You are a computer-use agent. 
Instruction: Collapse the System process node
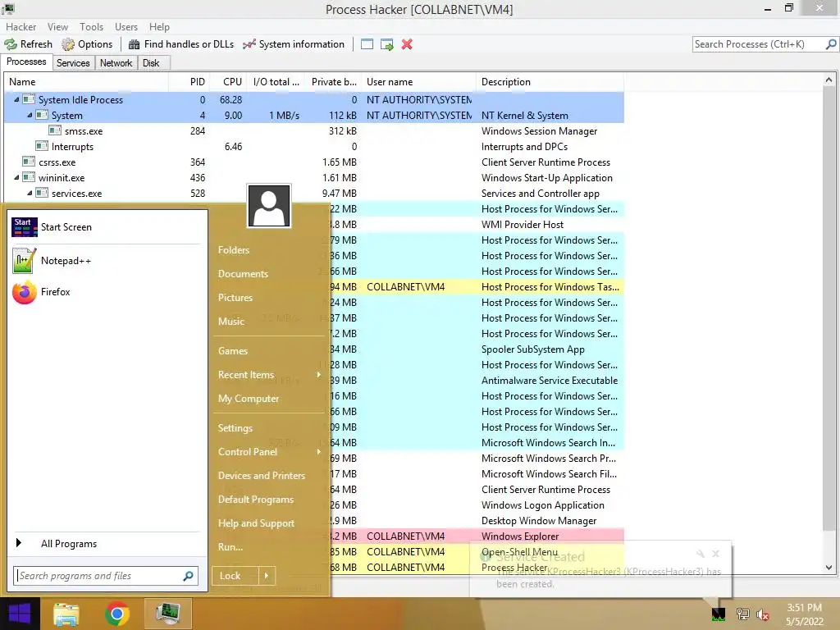[x=30, y=115]
